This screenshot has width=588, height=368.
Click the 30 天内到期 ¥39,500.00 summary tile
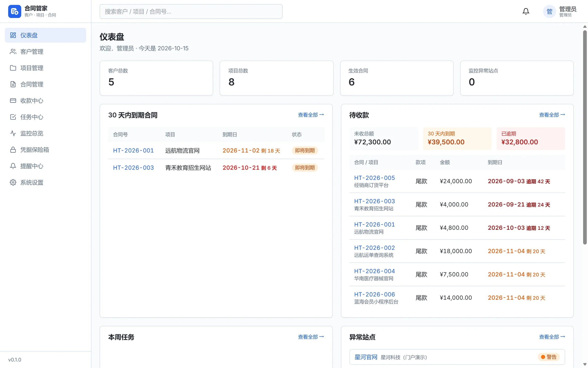[x=457, y=138]
